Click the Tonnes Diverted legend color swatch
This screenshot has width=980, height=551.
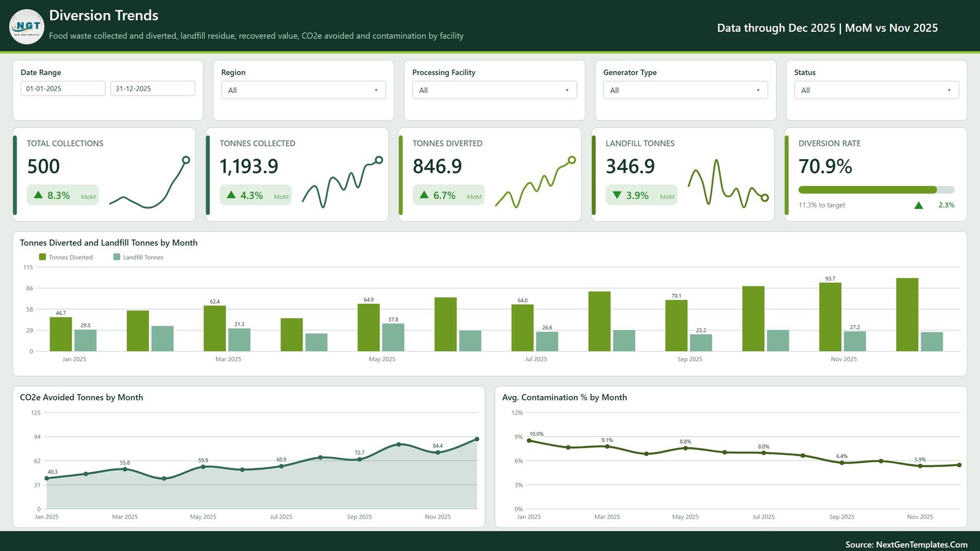(42, 257)
